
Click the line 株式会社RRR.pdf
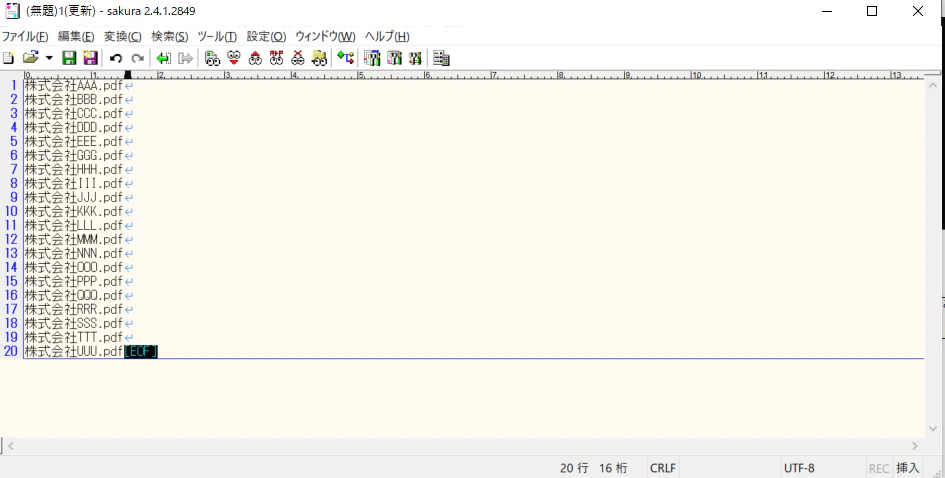click(74, 309)
